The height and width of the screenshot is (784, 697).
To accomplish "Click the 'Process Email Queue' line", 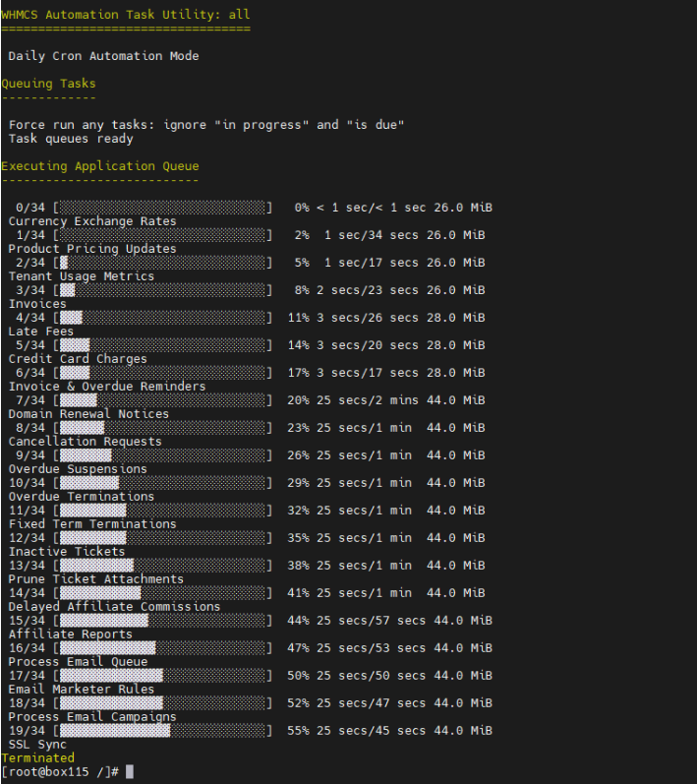I will [78, 661].
